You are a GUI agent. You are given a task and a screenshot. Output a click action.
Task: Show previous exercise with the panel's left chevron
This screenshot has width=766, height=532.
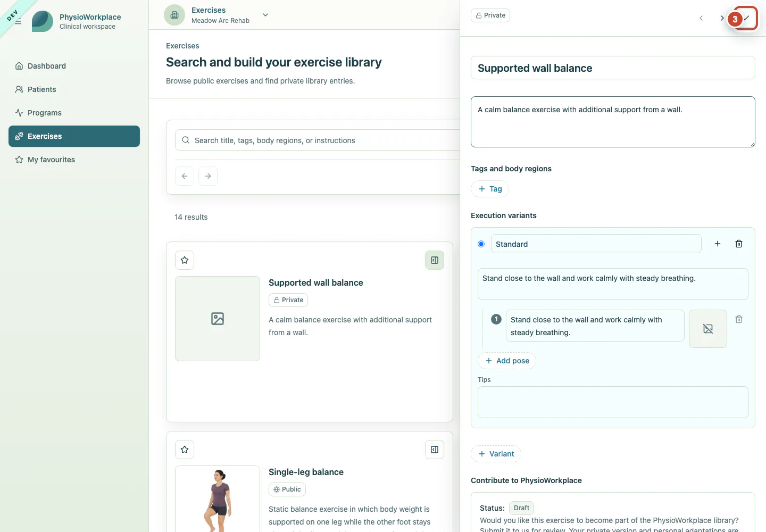pyautogui.click(x=701, y=18)
